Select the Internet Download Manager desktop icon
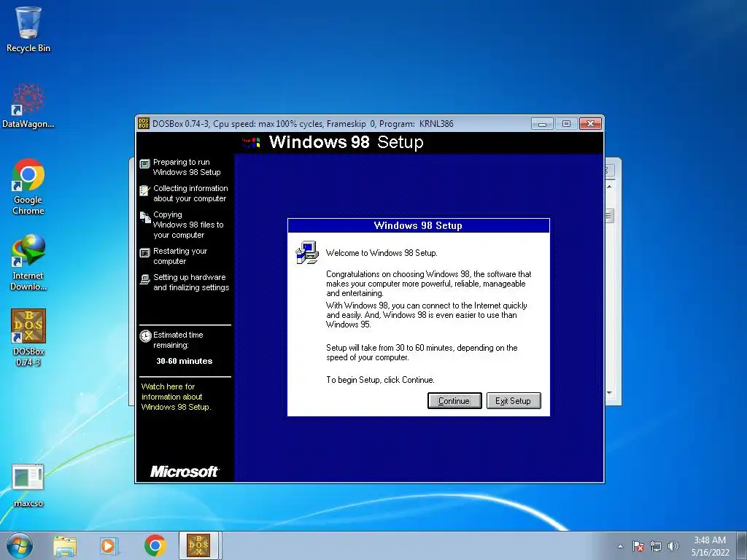Screen dimensions: 747x560 (x=28, y=262)
